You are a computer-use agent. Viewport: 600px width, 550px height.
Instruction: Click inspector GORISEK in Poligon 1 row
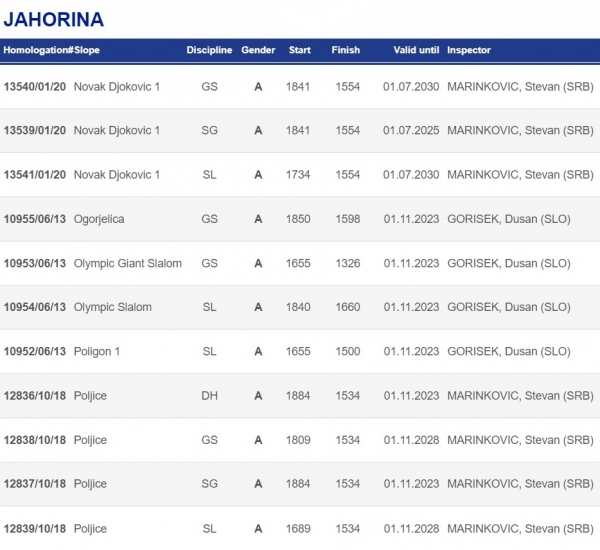(509, 352)
